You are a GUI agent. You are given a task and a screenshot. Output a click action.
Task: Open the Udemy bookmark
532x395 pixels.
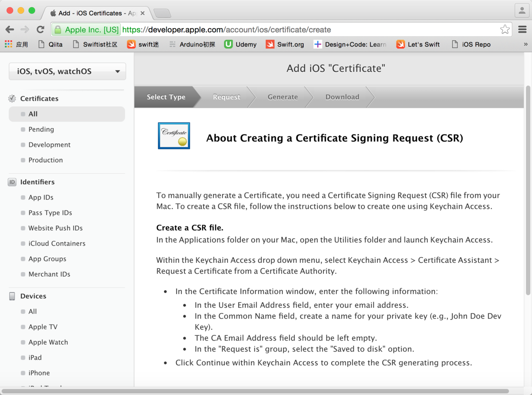[x=241, y=44]
